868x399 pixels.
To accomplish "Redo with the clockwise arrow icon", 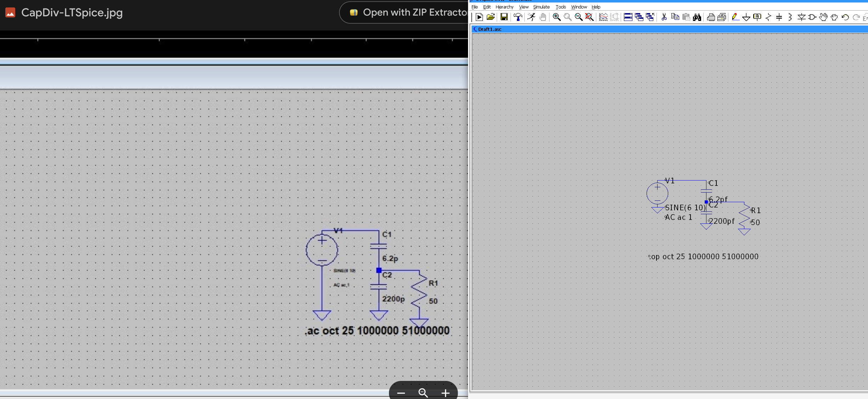I will point(856,17).
